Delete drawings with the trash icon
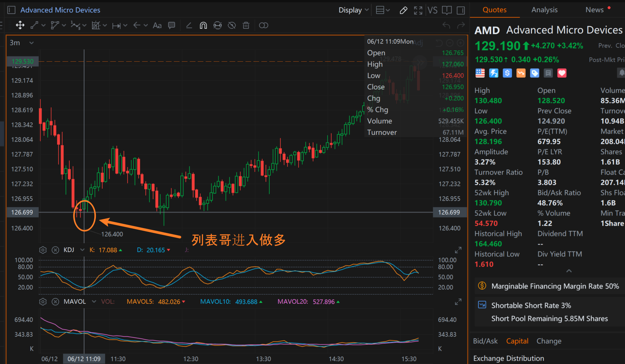The image size is (625, 364). point(246,25)
